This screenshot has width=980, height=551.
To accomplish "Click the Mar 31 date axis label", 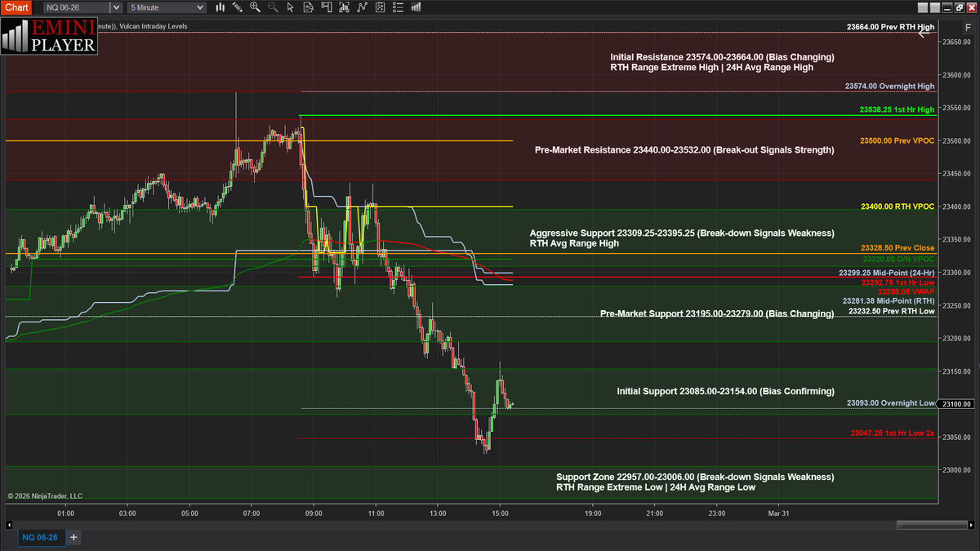I will [778, 513].
